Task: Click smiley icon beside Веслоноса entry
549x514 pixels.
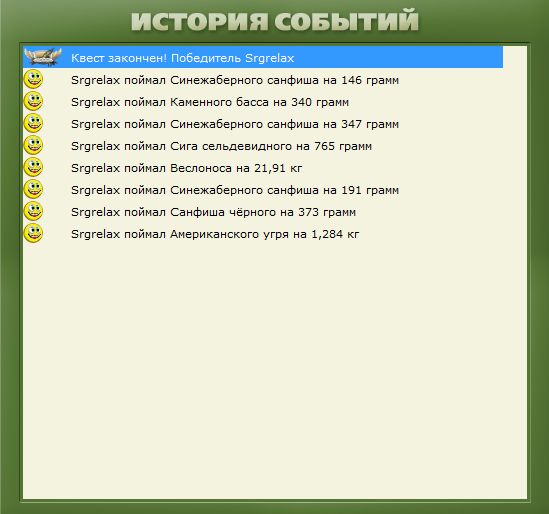Action: 33,167
